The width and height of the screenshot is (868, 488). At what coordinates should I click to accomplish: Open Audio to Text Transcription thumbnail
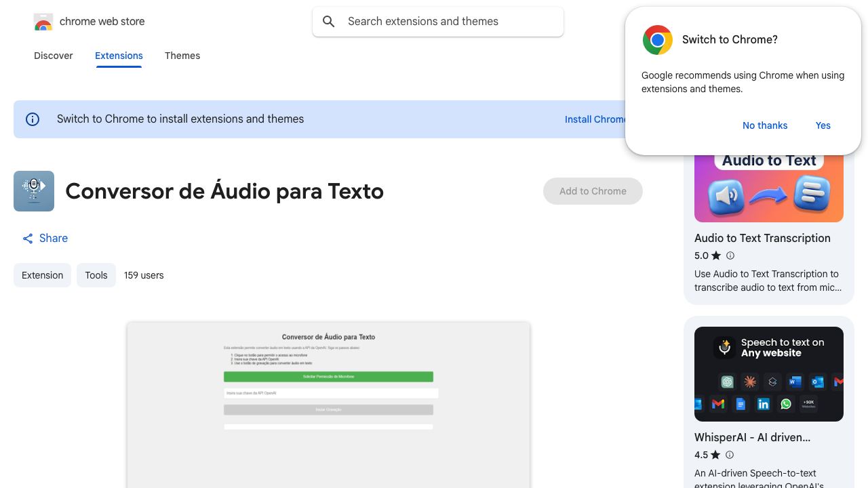(769, 188)
